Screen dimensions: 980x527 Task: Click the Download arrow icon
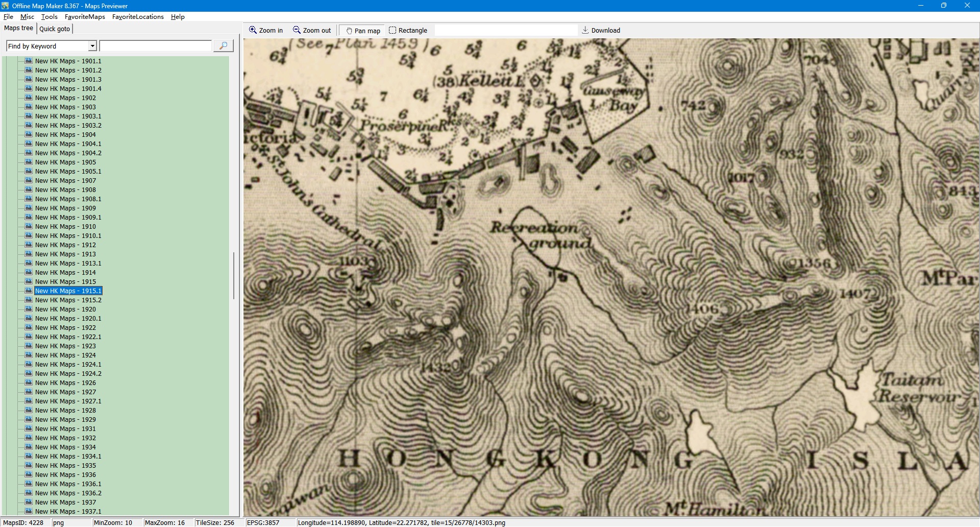click(x=585, y=30)
